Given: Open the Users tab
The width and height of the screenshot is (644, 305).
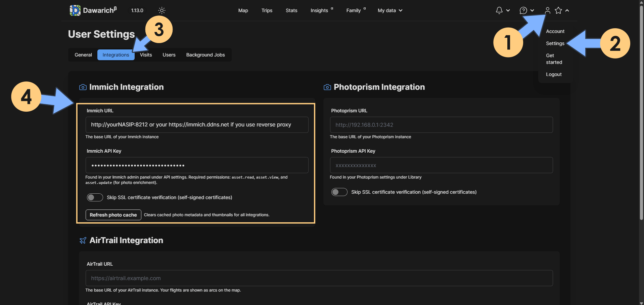Looking at the screenshot, I should tap(169, 55).
